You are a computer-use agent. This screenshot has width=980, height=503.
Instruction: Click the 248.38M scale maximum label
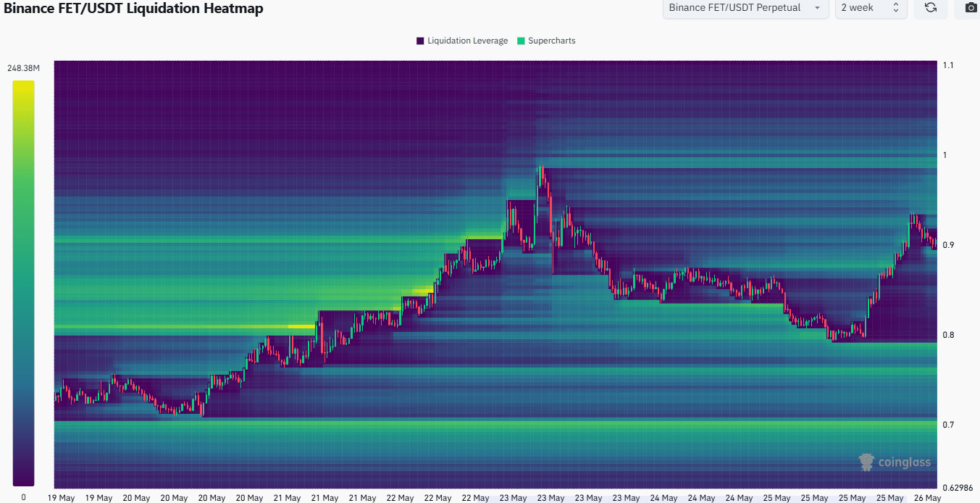(x=24, y=68)
